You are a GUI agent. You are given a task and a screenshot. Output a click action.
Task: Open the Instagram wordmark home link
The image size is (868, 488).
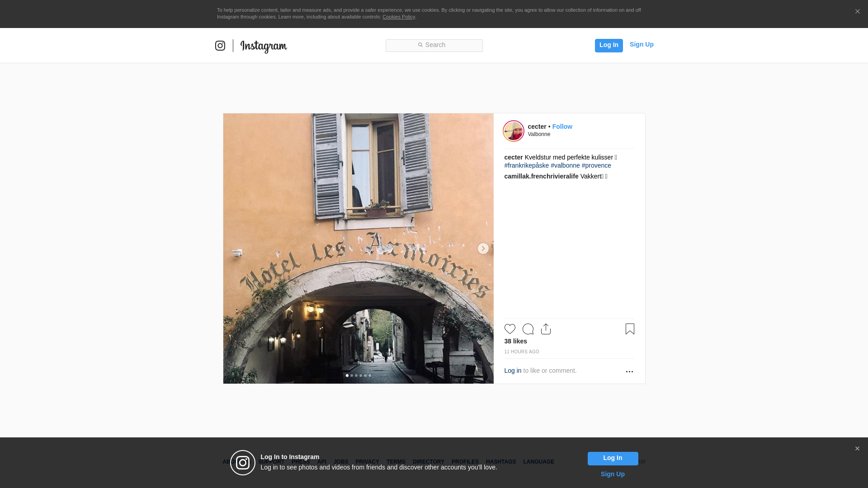click(264, 47)
